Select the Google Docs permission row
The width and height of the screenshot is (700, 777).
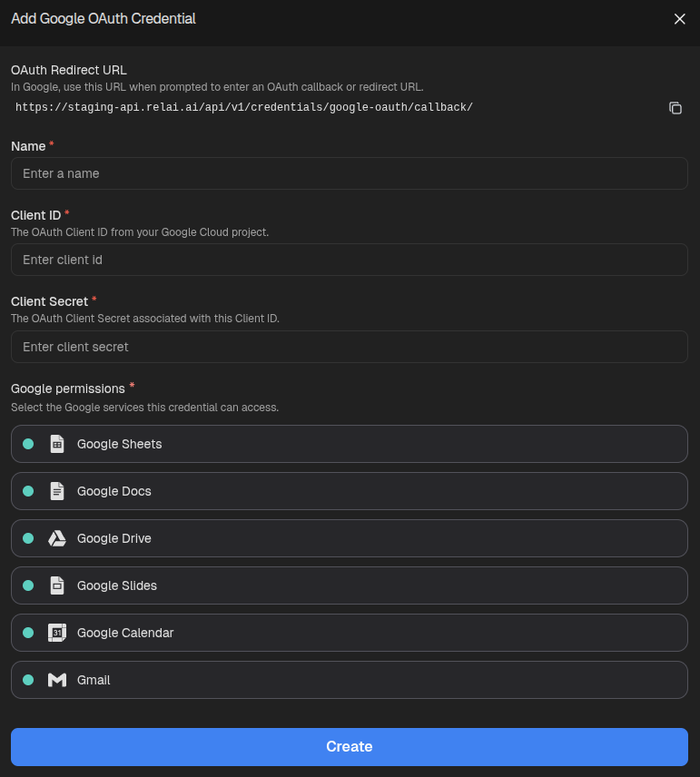coord(350,491)
